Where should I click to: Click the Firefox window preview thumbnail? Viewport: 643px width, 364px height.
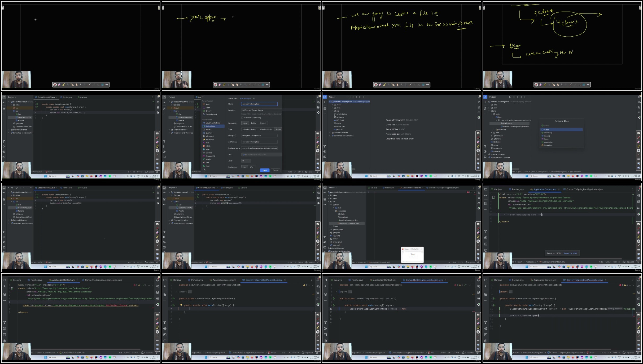tap(412, 256)
